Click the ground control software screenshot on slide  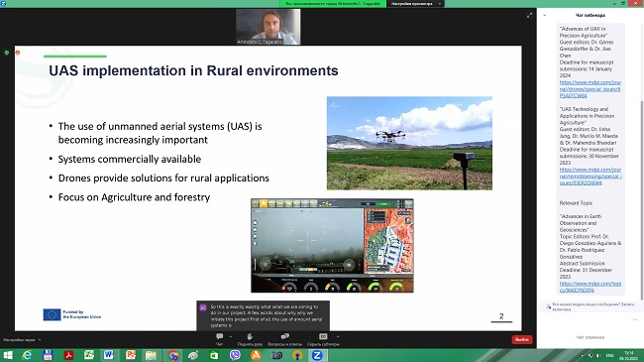point(332,246)
